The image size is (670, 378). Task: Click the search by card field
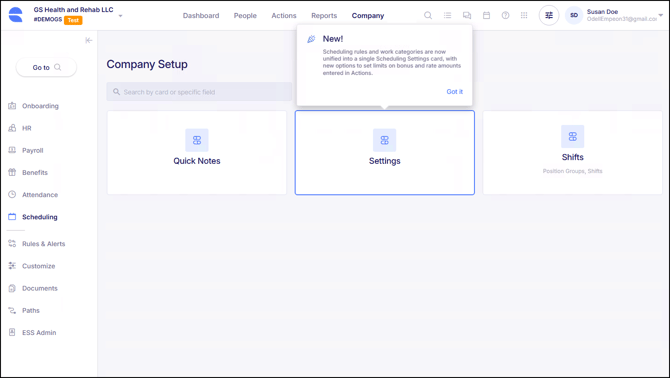point(199,92)
